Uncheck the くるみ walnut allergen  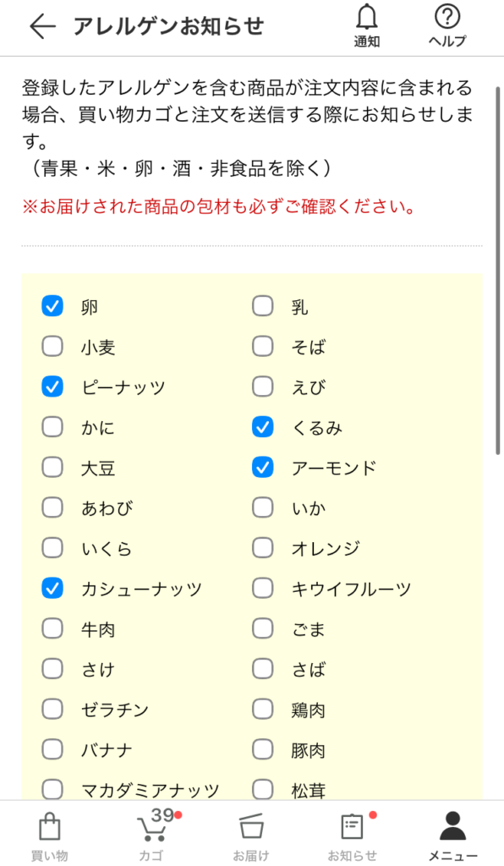tap(262, 427)
